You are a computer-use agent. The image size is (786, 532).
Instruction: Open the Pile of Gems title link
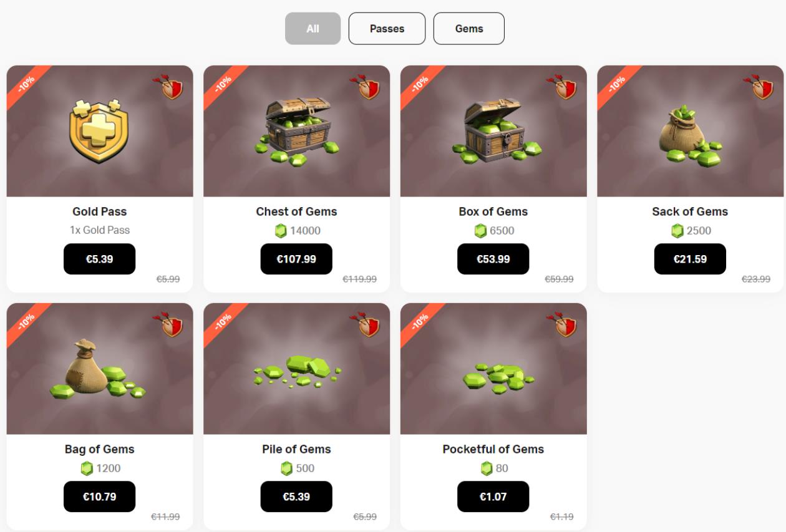pos(296,449)
